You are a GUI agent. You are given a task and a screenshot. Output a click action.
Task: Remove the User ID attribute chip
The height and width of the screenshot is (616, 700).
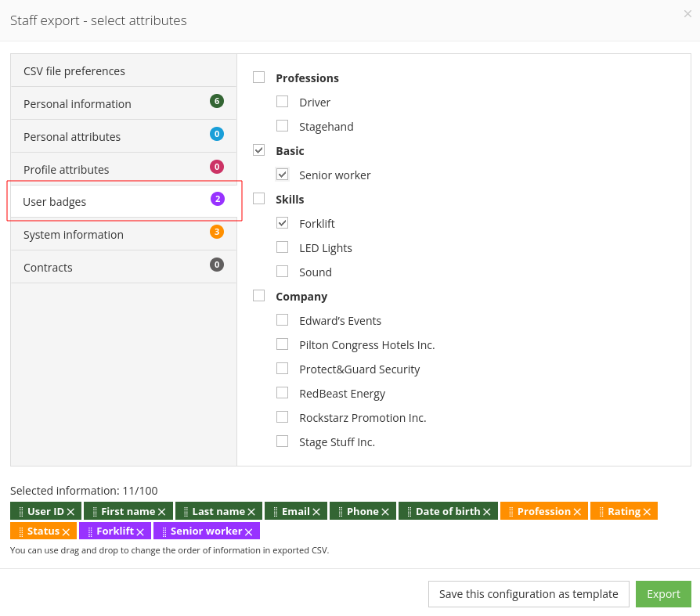(x=71, y=510)
